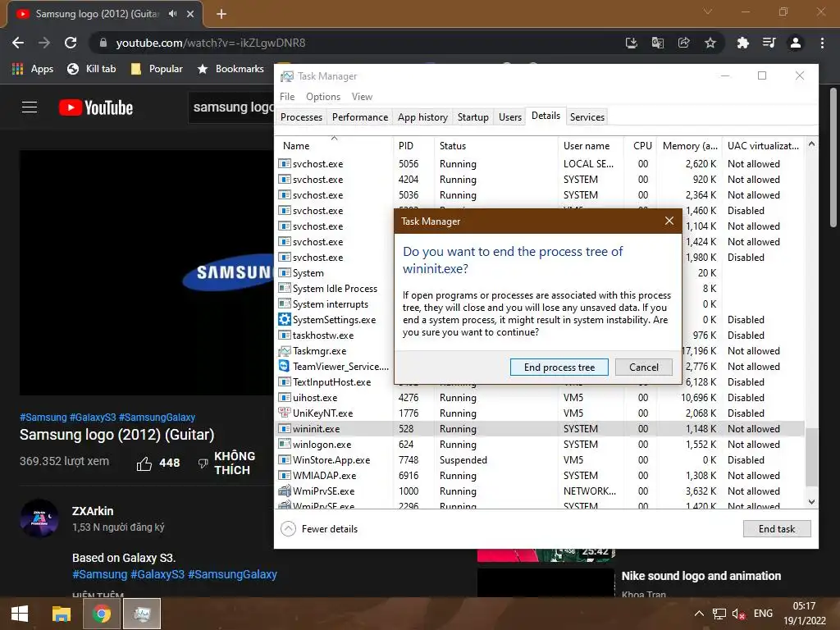The height and width of the screenshot is (630, 840).
Task: Open the Options menu in Task Manager
Action: (323, 97)
